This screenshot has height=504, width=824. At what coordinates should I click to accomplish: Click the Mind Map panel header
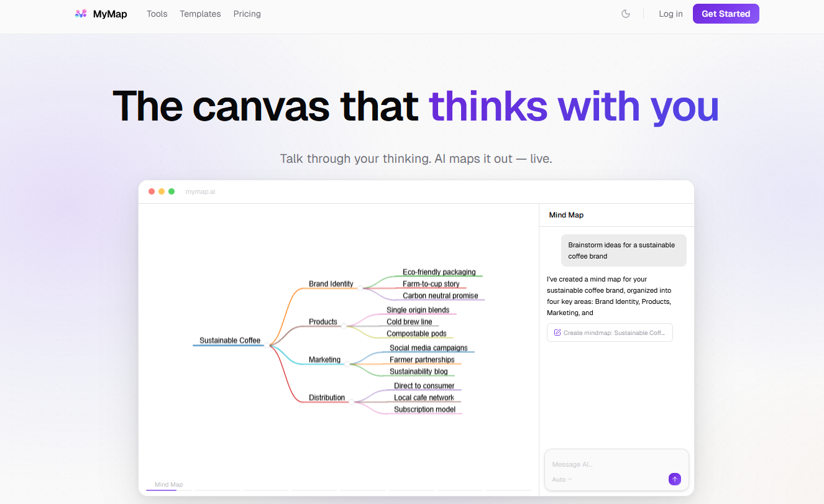[566, 215]
